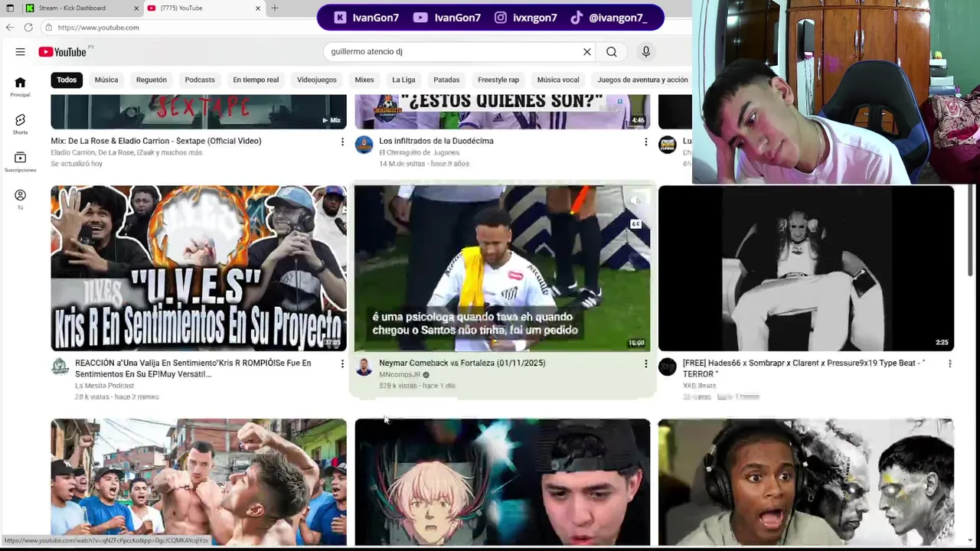Viewport: 980px width, 551px height.
Task: Close the Stream - Kick Dashboard tab
Action: 136,8
